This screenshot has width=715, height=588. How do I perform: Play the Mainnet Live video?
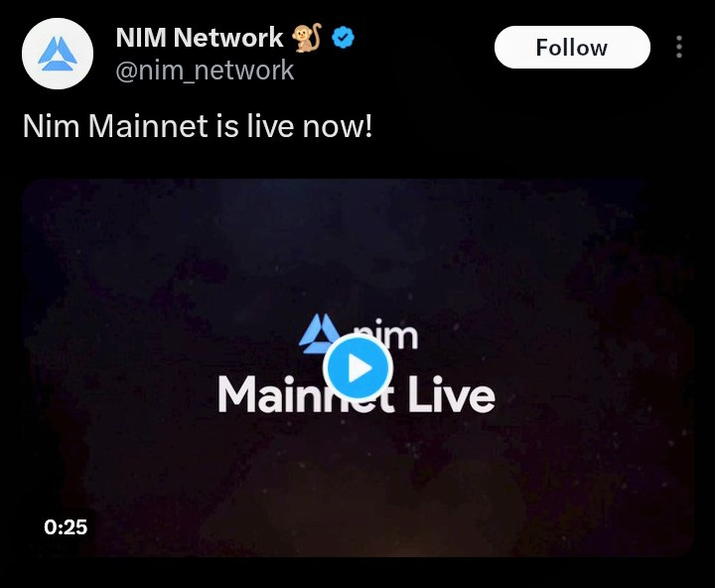357,367
